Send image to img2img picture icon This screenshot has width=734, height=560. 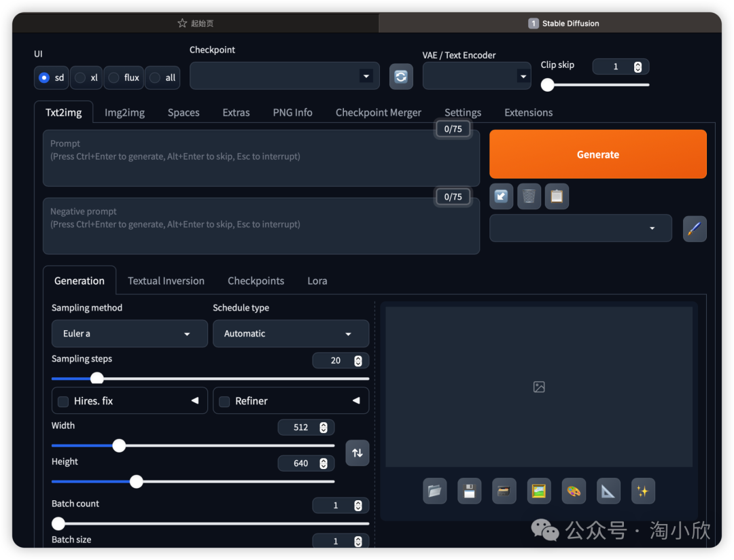click(x=539, y=491)
